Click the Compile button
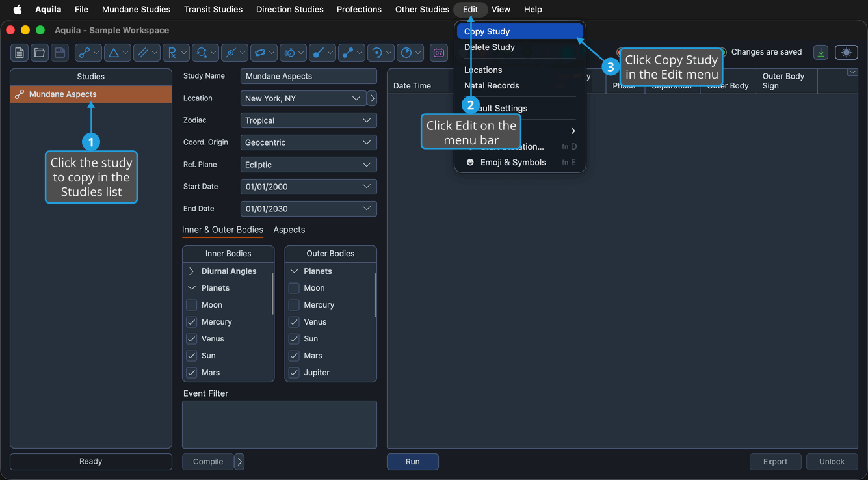Image resolution: width=868 pixels, height=480 pixels. 208,462
